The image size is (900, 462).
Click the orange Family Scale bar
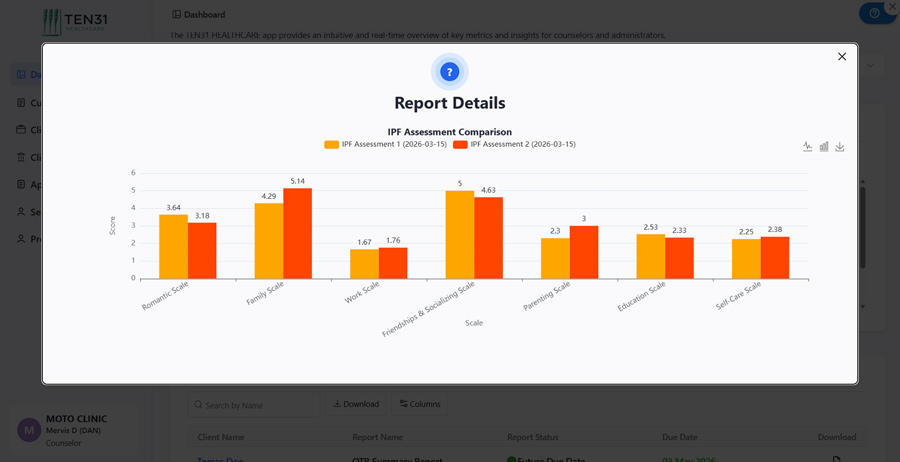pos(269,241)
